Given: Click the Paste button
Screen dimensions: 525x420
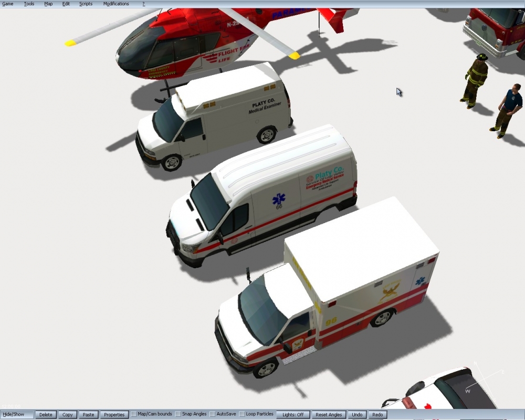Looking at the screenshot, I should click(x=88, y=414).
